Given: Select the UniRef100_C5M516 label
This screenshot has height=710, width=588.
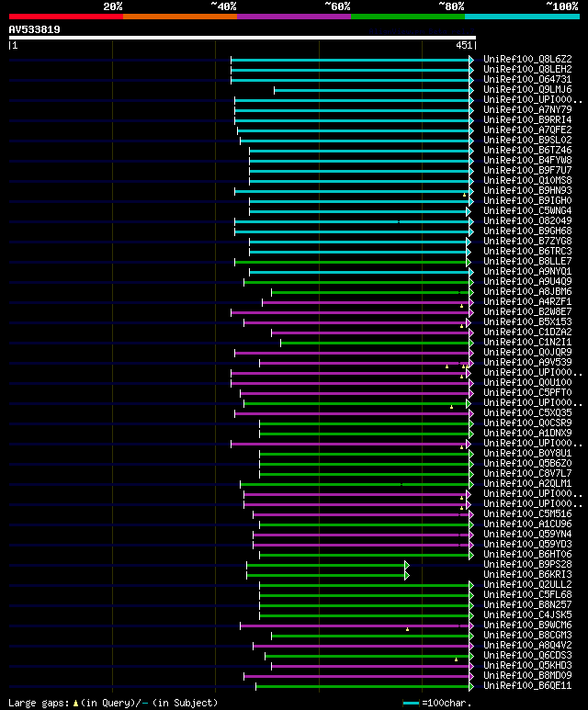Looking at the screenshot, I should pyautogui.click(x=527, y=514).
